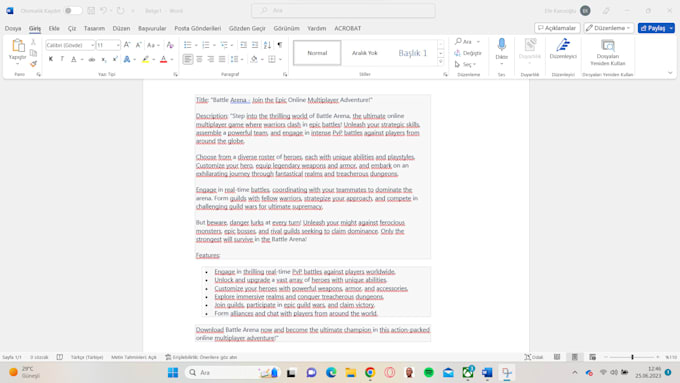
Task: Toggle Odak focus mode in status bar
Action: 534,357
